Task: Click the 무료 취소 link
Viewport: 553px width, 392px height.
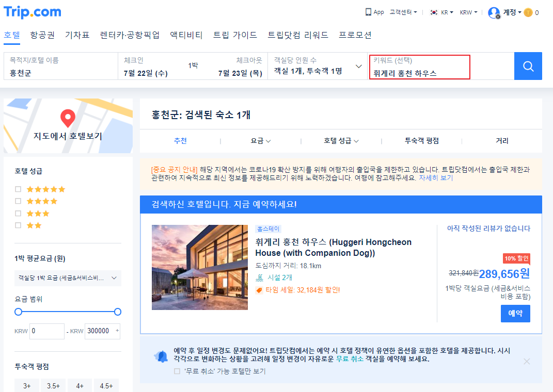Action: 350,359
